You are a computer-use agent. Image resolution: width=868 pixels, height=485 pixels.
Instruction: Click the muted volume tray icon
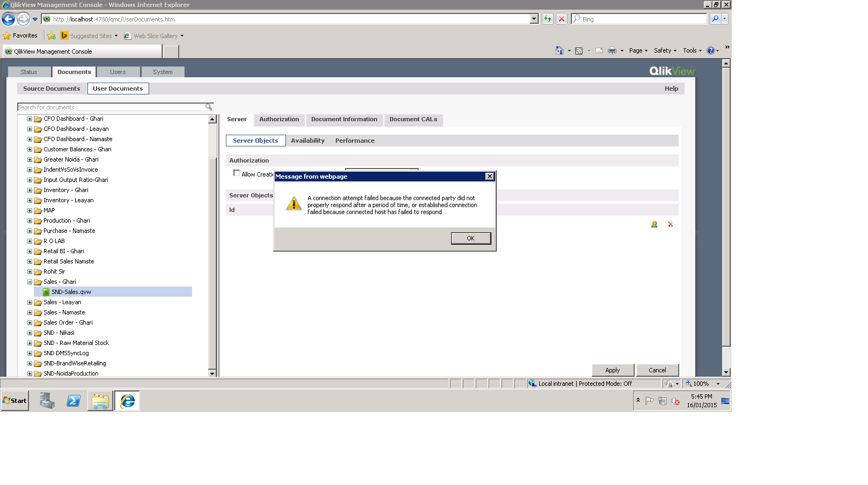click(675, 401)
